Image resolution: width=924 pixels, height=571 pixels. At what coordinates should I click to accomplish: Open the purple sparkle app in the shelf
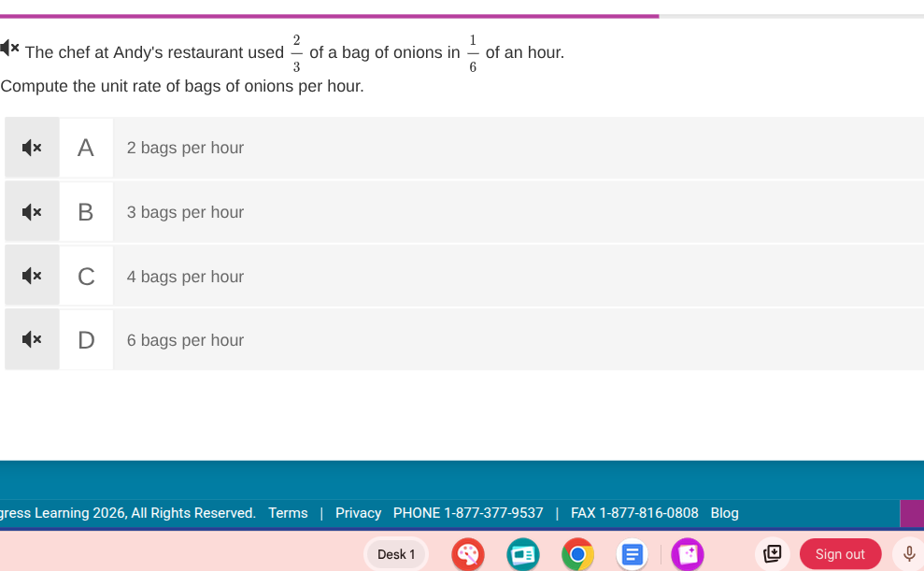(688, 554)
